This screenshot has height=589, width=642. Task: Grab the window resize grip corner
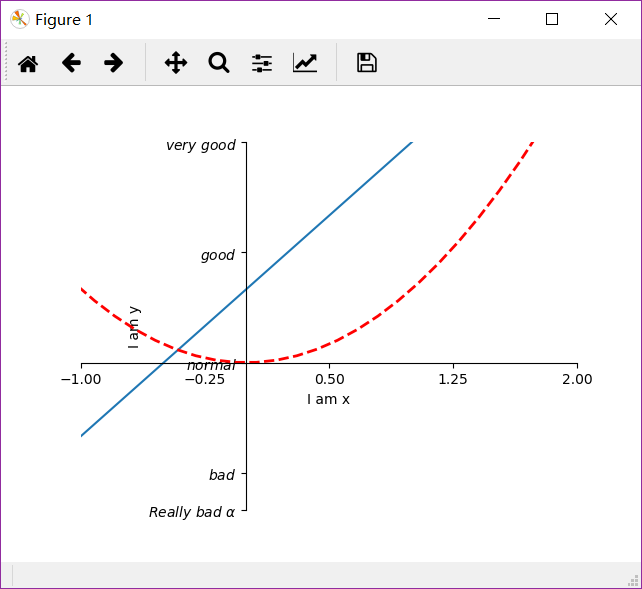(x=634, y=581)
